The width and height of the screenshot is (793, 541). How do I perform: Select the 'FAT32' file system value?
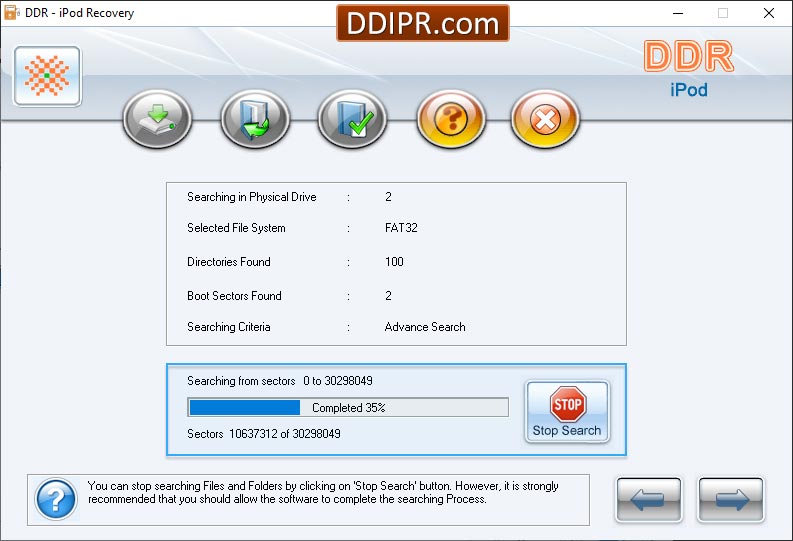[x=401, y=228]
